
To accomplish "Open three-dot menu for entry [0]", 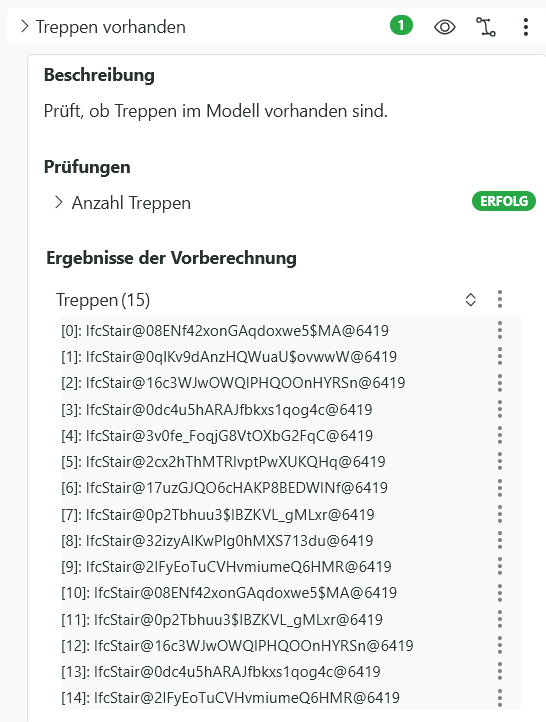I will pos(500,331).
